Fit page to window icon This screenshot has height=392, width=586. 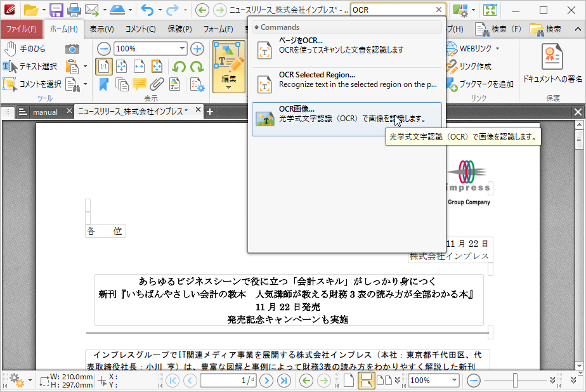point(121,67)
